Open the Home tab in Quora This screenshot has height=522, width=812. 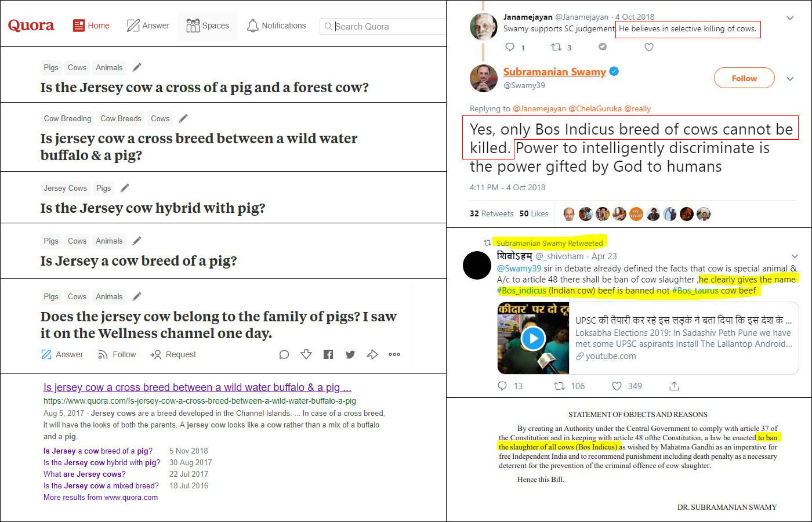point(91,26)
